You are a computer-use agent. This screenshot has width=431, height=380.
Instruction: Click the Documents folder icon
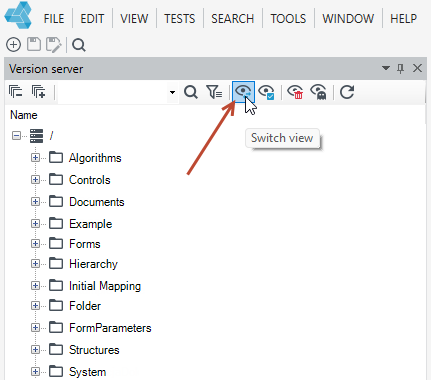[56, 201]
